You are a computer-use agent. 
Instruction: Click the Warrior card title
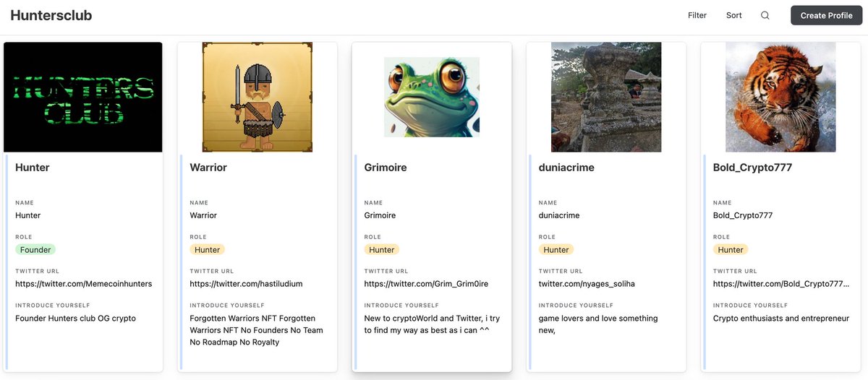tap(208, 168)
